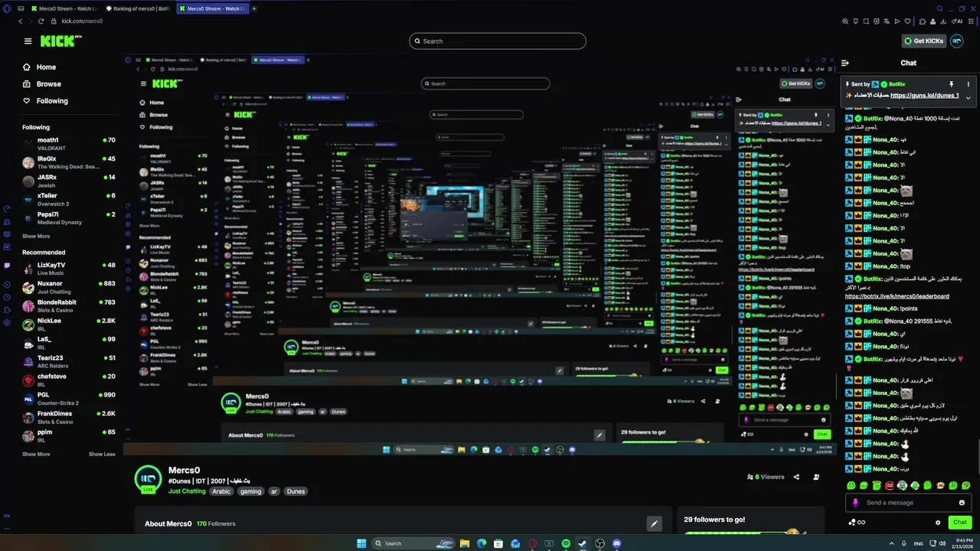Viewport: 980px width, 551px height.
Task: Open Following in the outer page sidebar
Action: tap(45, 101)
